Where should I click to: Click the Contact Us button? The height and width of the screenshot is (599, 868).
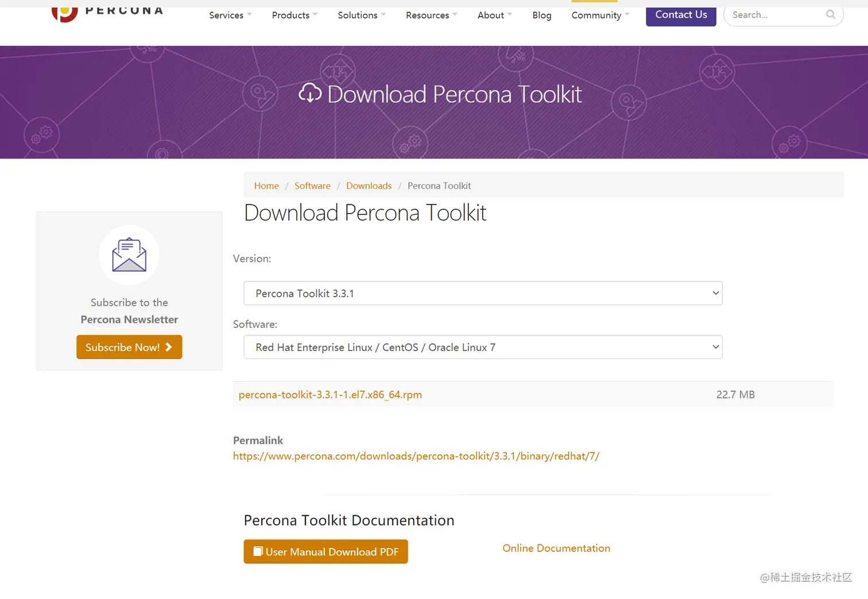point(681,15)
